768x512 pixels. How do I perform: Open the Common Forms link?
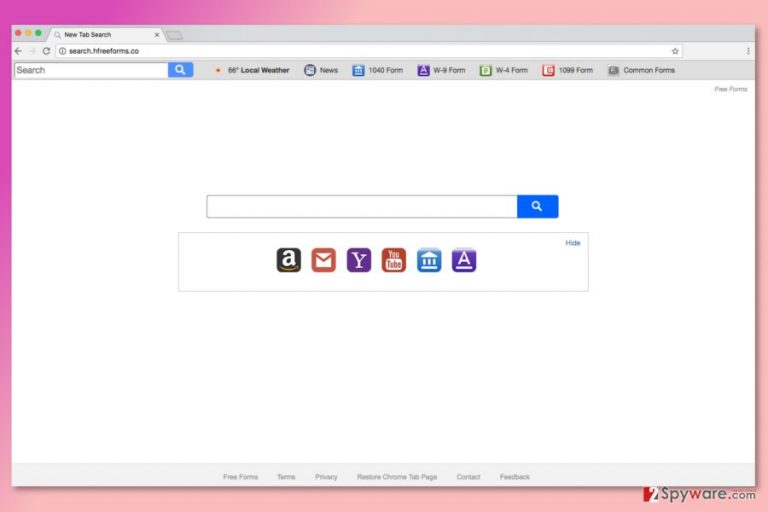[649, 71]
